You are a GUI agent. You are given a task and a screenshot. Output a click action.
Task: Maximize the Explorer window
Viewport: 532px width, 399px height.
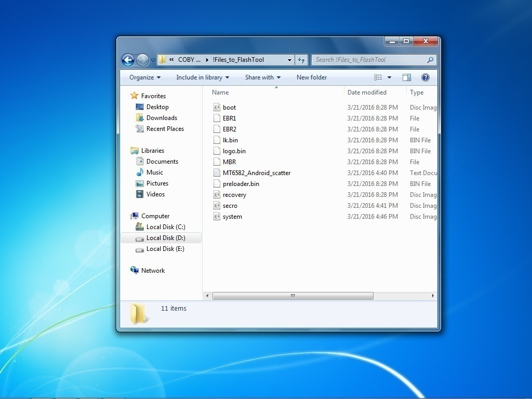coord(406,42)
